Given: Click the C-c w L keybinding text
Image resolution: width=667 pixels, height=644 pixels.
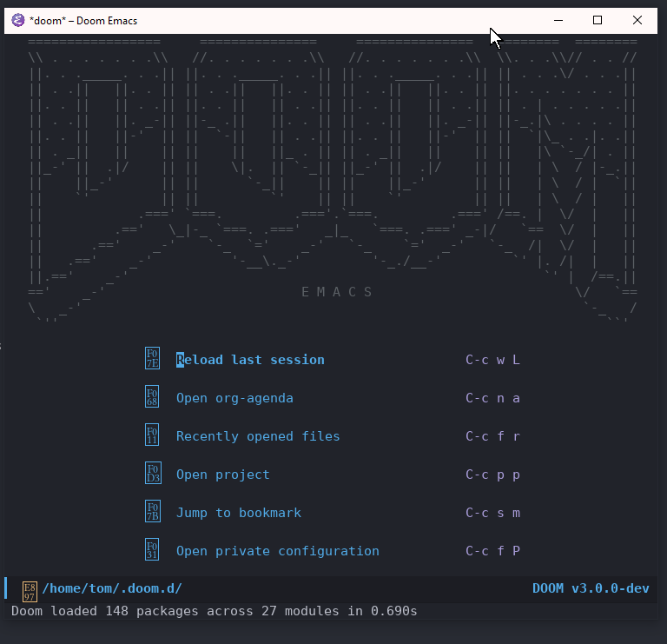Looking at the screenshot, I should tap(492, 360).
